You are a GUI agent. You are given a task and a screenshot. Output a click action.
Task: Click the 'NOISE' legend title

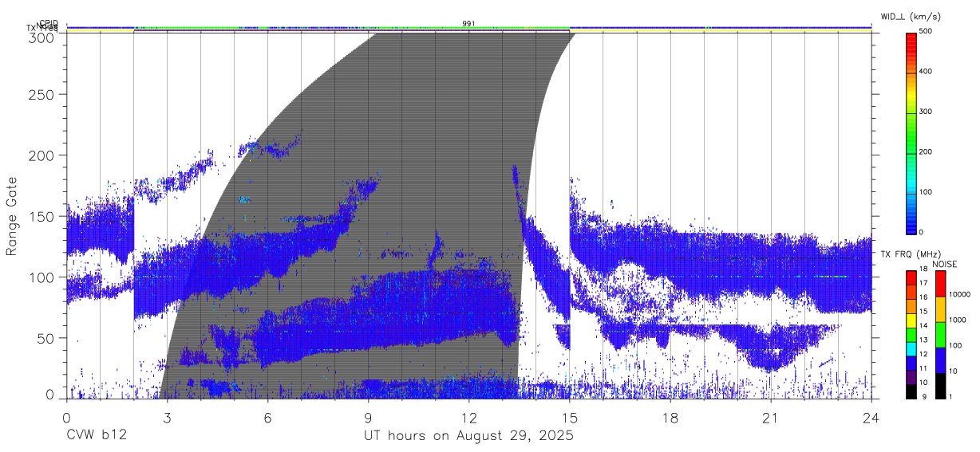click(x=944, y=264)
